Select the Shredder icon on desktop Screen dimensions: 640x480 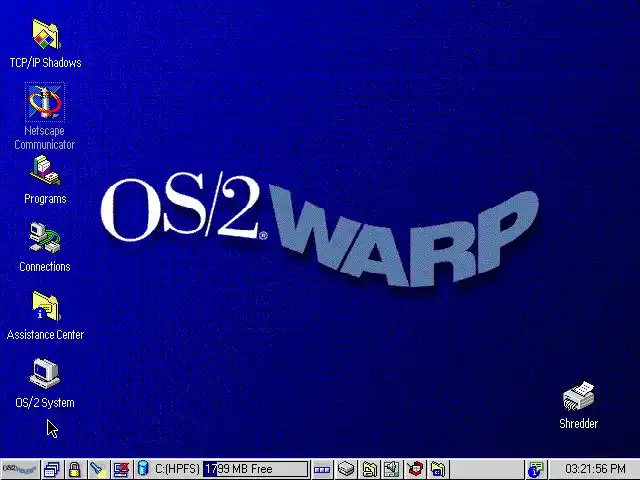click(578, 396)
